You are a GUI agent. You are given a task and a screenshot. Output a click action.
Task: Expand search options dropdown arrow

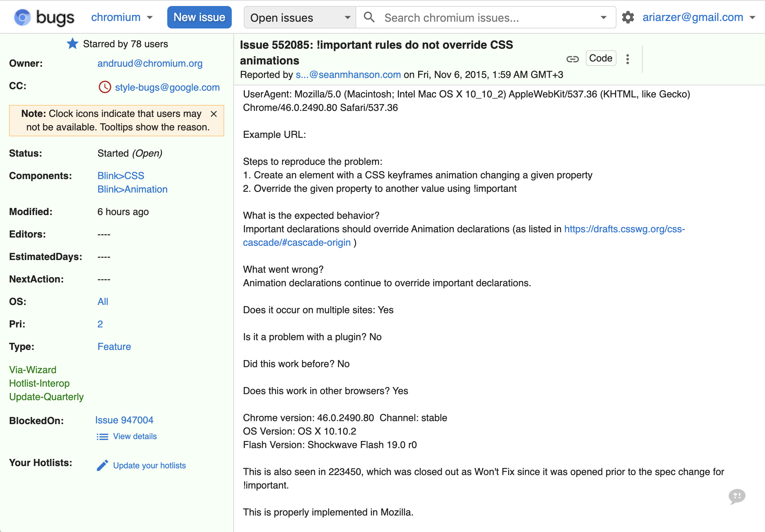coord(603,18)
